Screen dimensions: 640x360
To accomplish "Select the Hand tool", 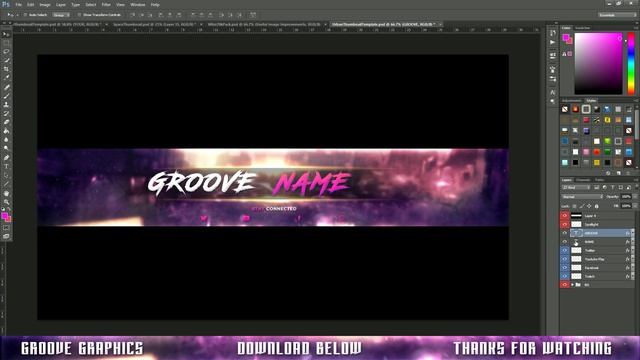I will coord(6,193).
